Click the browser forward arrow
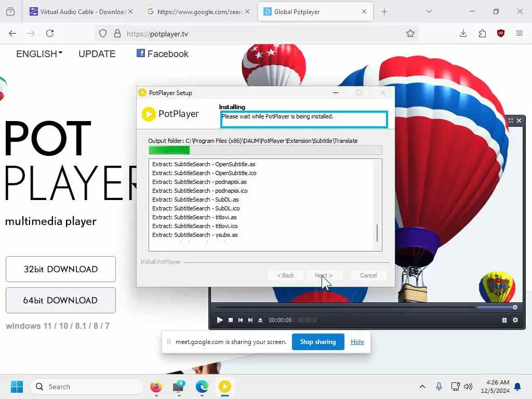This screenshot has width=532, height=399. (31, 33)
